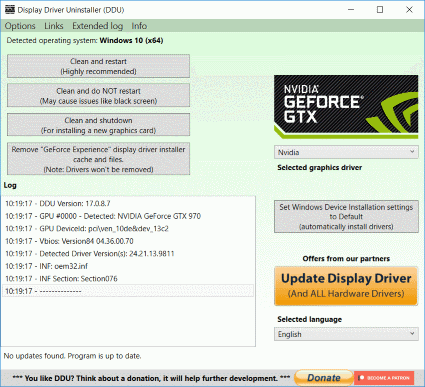This screenshot has height=387, width=425.
Task: Select the 'Detected Driver Version(s): 24.21.13.9811' line
Action: (x=128, y=254)
